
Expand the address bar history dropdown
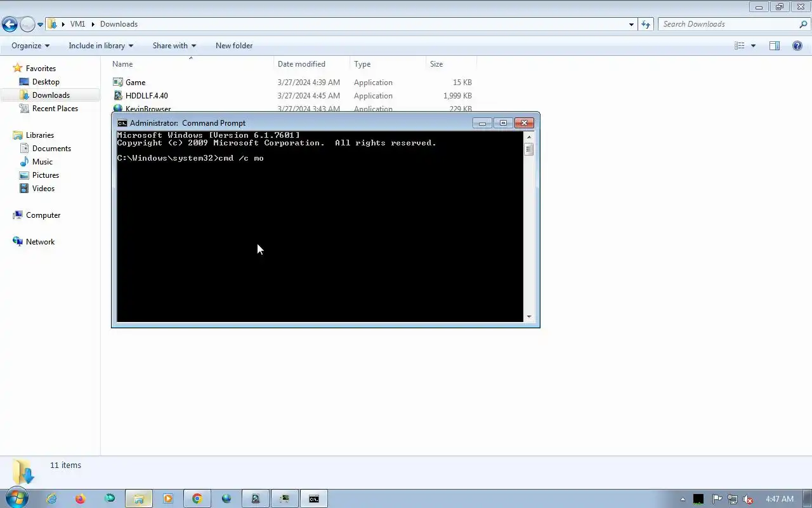(x=631, y=24)
